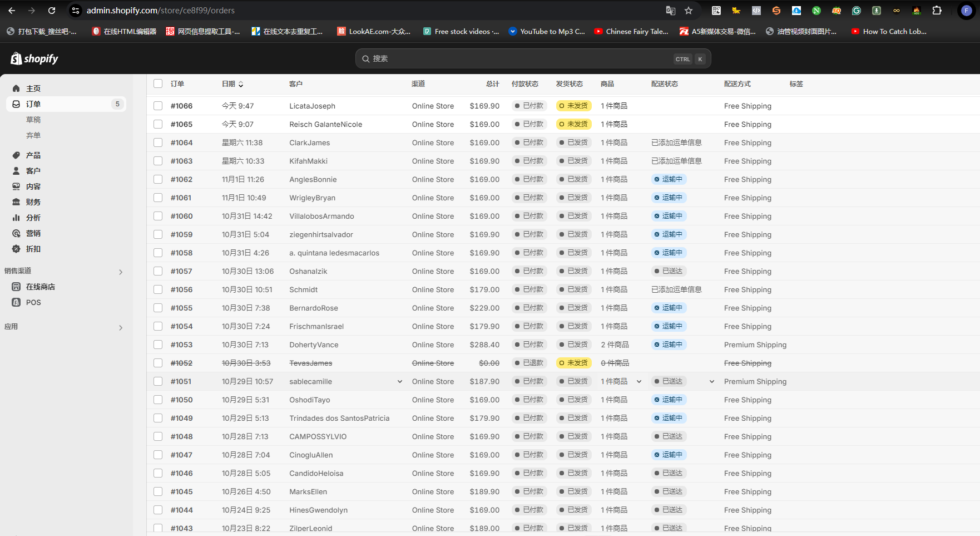Click the Finance bank icon
This screenshot has height=536, width=980.
16,202
